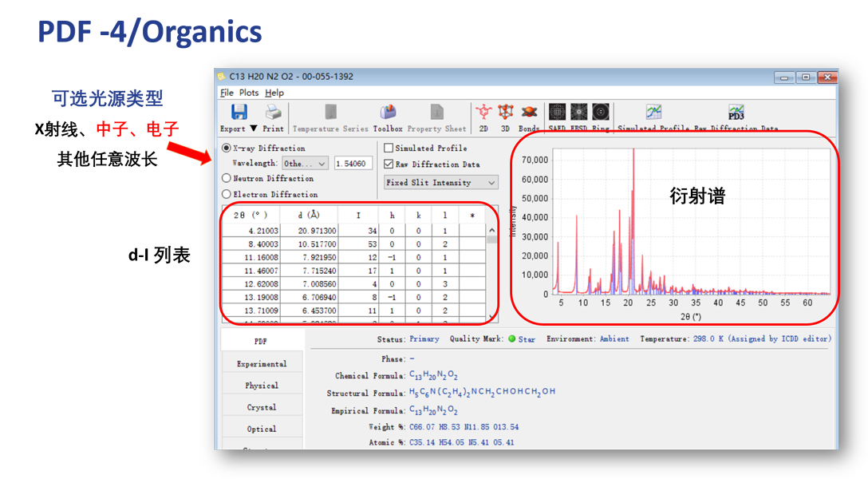This screenshot has height=479, width=868.
Task: Switch to the Experimental tab
Action: point(262,364)
